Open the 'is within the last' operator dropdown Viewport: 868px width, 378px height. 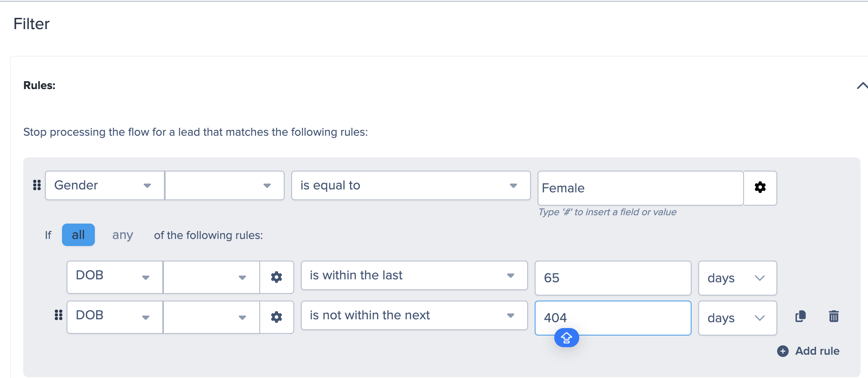(x=414, y=276)
